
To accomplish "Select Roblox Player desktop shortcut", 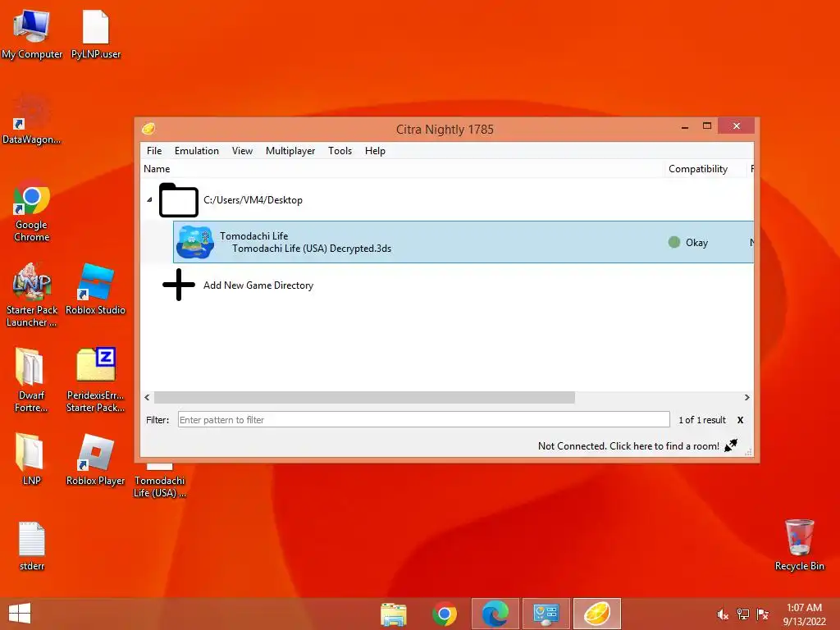I will pyautogui.click(x=95, y=459).
